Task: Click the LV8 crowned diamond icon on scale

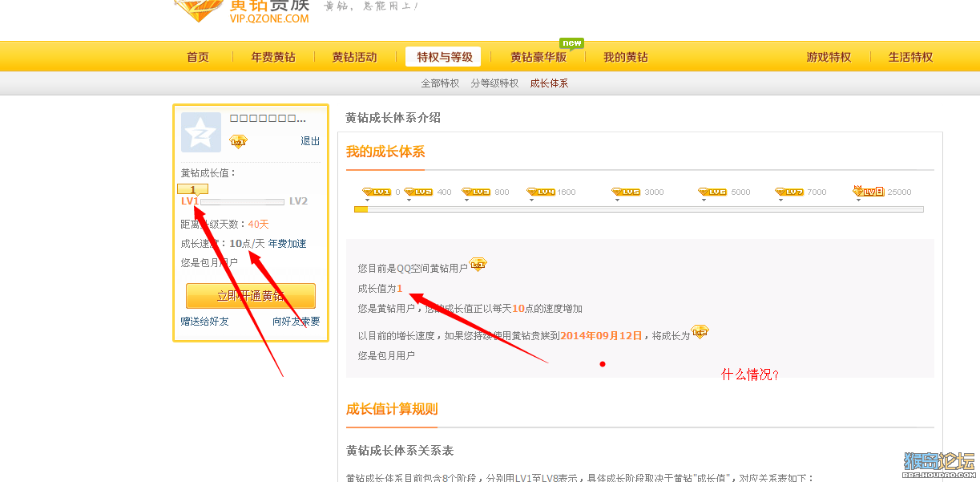Action: click(868, 192)
